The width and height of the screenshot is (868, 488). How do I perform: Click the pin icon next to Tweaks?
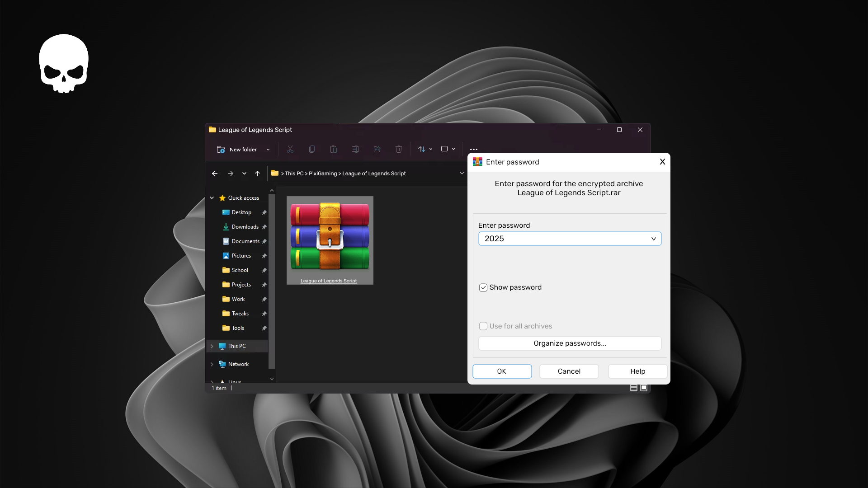pos(264,314)
